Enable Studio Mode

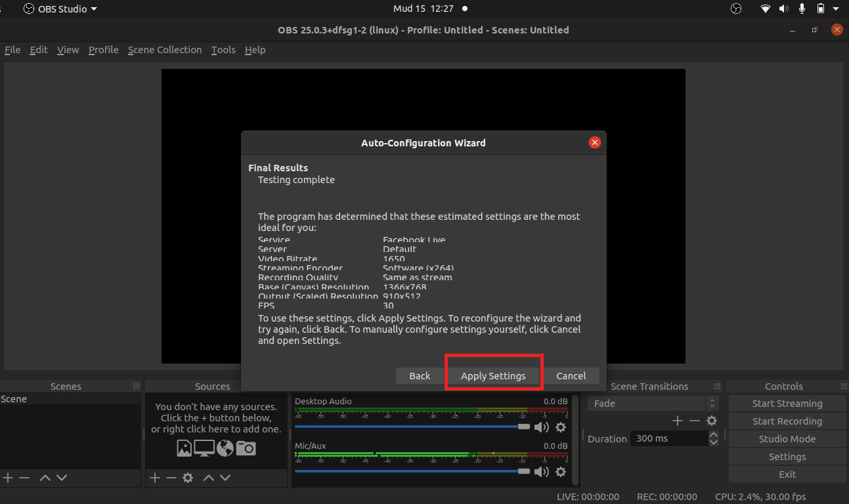pos(787,439)
